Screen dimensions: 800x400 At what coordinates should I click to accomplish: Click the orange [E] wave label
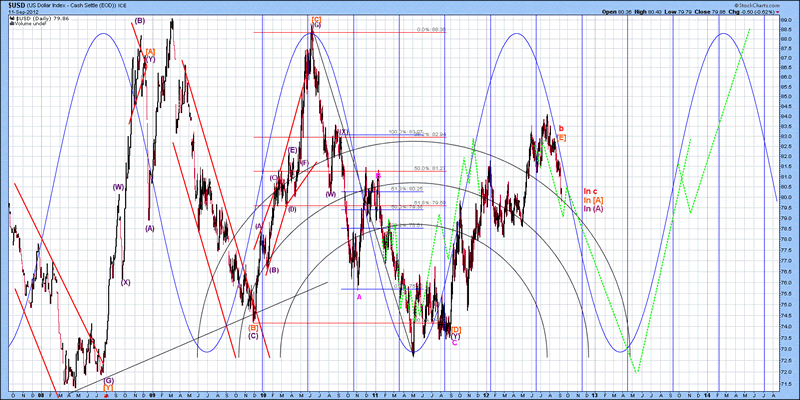tap(561, 137)
